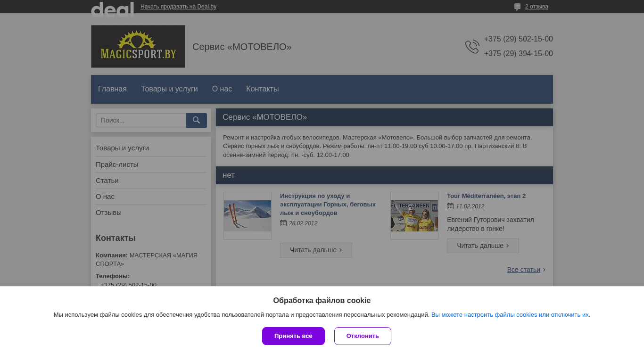Viewport: 644px width, 362px height.
Task: Click the phone handset icon
Action: point(472,47)
